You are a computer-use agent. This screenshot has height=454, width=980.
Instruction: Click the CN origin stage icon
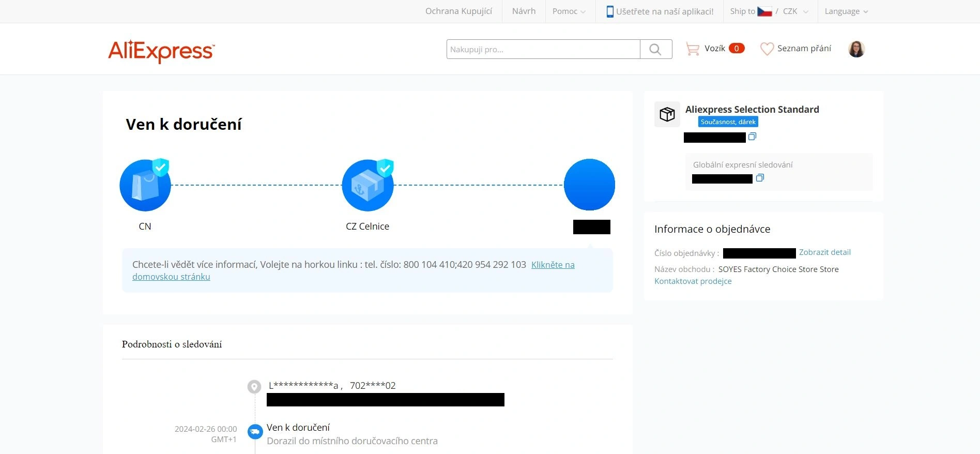point(145,185)
